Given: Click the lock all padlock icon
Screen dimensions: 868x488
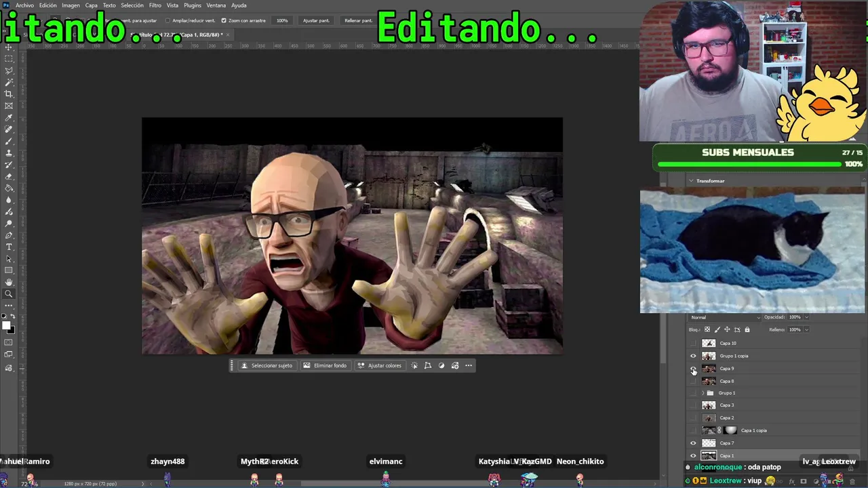Looking at the screenshot, I should point(747,330).
